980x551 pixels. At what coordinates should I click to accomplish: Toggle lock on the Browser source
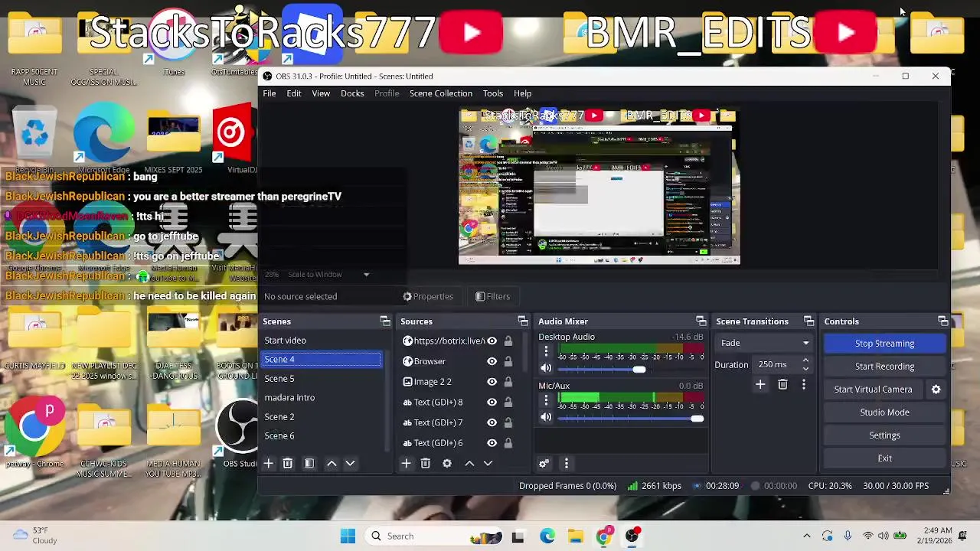508,361
